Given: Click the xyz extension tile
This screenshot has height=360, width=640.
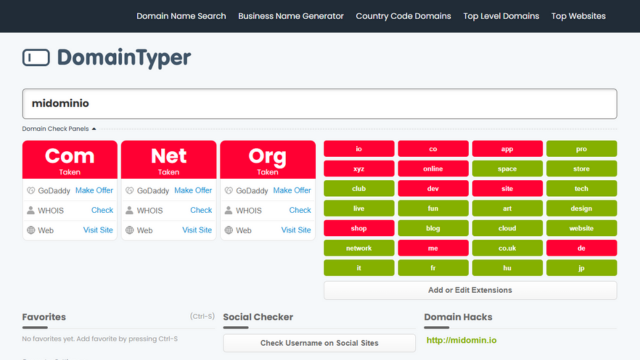Looking at the screenshot, I should 359,169.
